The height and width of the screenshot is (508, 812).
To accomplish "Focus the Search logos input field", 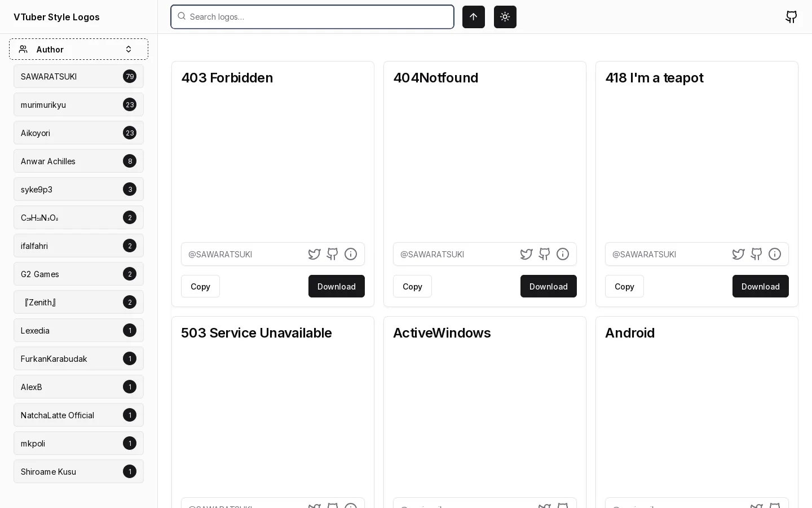I will [312, 17].
